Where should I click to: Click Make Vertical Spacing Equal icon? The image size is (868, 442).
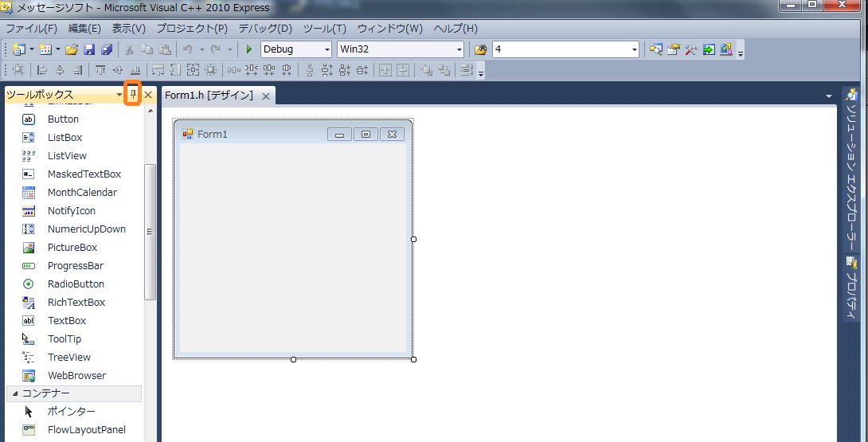click(310, 70)
